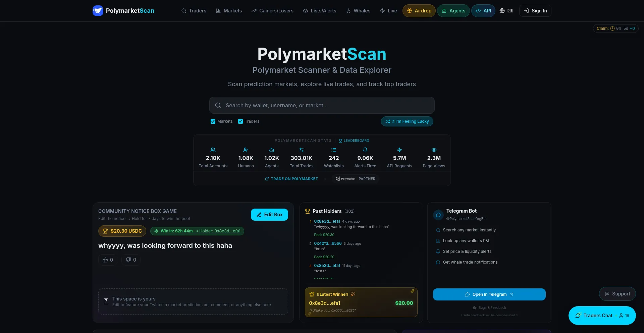Open Lists/Alerts section
644x333 pixels.
pyautogui.click(x=320, y=11)
